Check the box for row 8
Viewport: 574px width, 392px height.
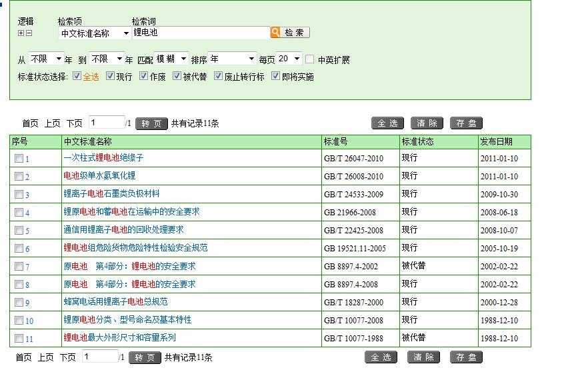[19, 284]
